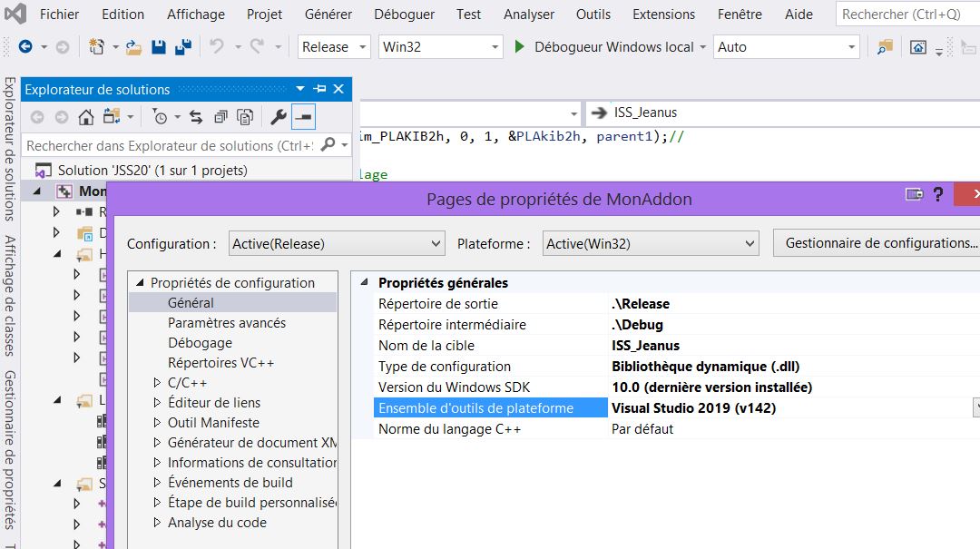Image resolution: width=980 pixels, height=549 pixels.
Task: Open the Débogueur Windows local dropdown arrow
Action: click(x=702, y=47)
